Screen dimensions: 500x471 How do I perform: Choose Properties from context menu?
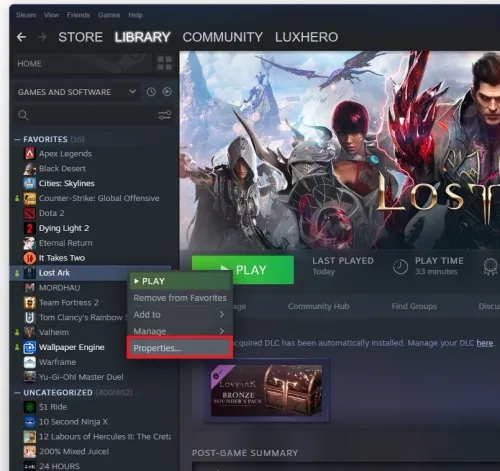(180, 348)
